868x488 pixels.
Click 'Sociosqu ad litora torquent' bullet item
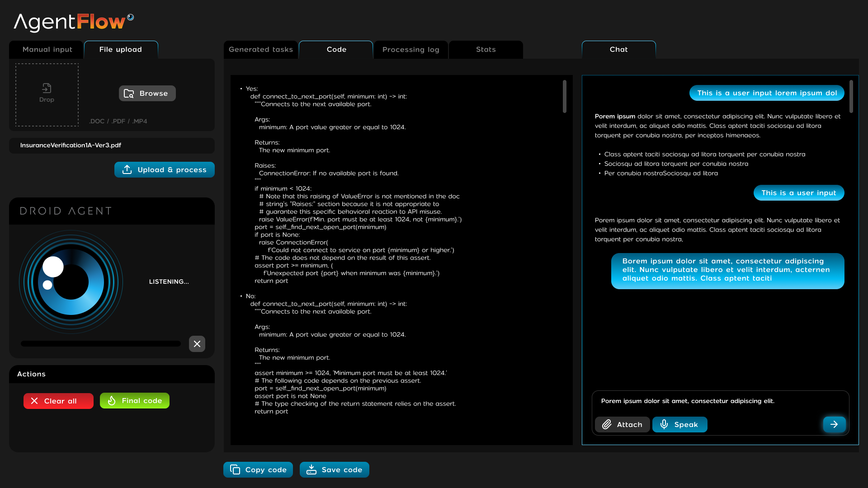pos(676,164)
